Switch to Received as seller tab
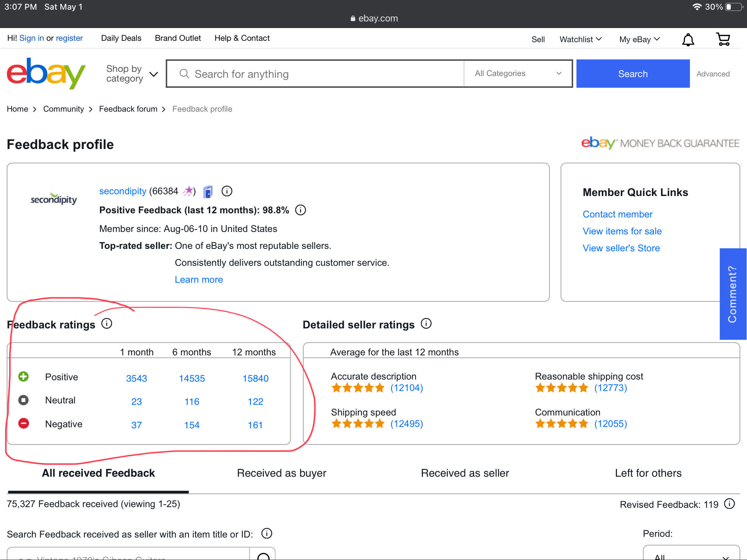Image resolution: width=747 pixels, height=560 pixels. [465, 473]
